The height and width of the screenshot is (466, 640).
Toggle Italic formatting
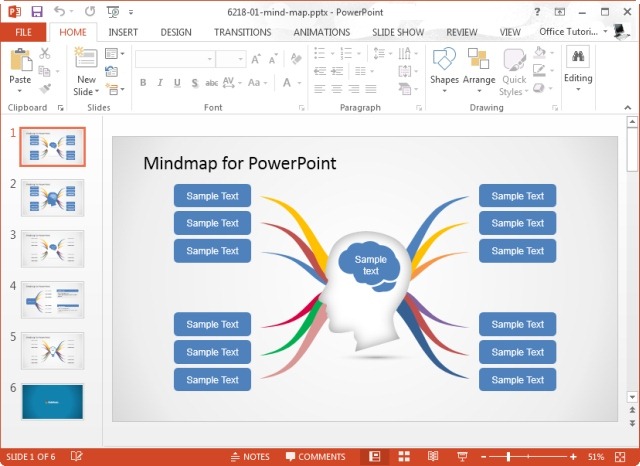pos(160,83)
